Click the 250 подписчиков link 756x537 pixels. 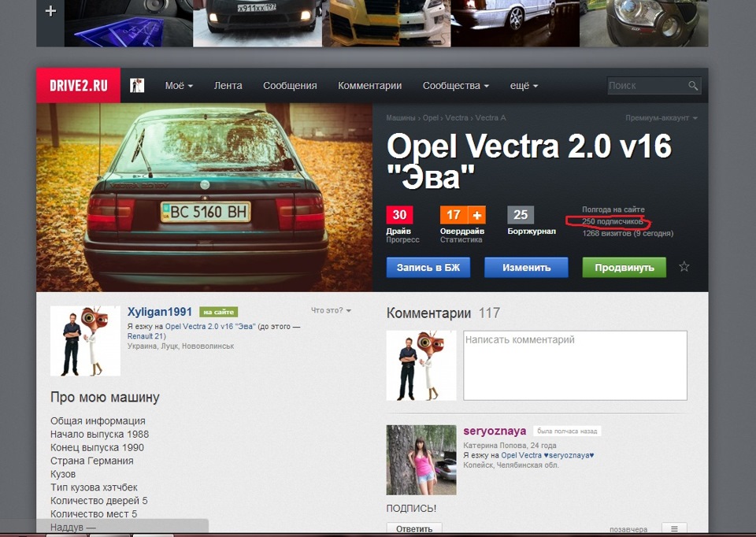pos(613,222)
